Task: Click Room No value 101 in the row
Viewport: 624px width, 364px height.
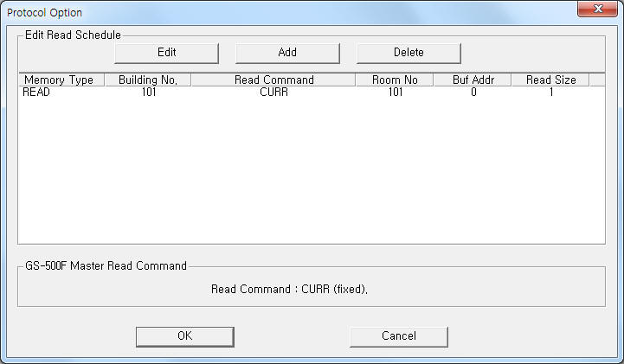Action: tap(396, 92)
